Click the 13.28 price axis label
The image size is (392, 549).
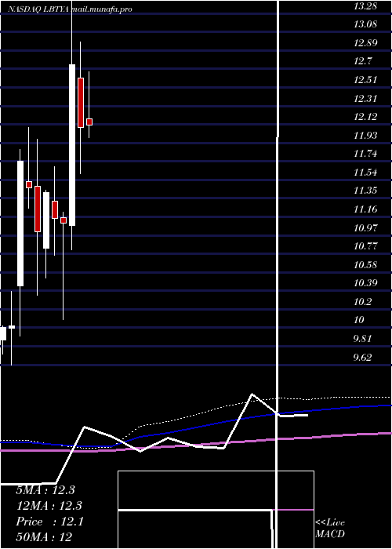[365, 6]
